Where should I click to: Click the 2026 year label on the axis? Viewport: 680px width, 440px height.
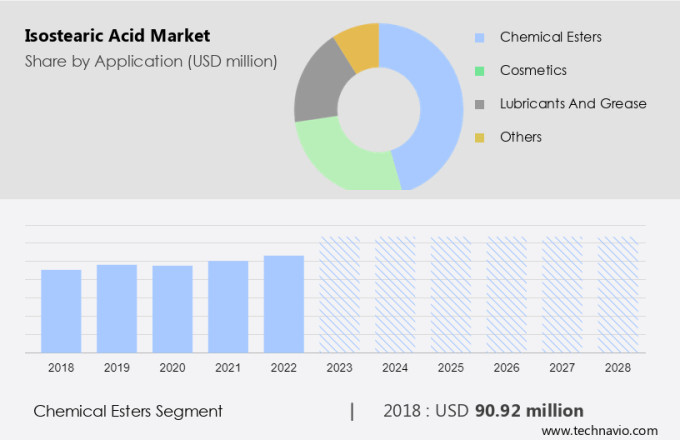(506, 368)
